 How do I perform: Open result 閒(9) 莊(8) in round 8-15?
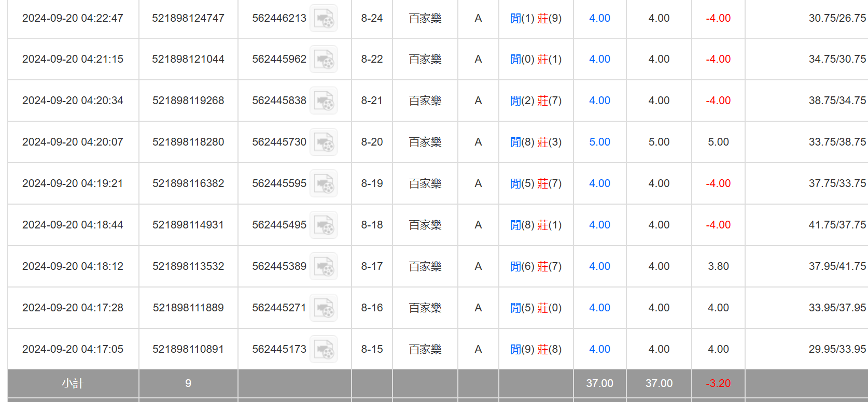pyautogui.click(x=536, y=349)
